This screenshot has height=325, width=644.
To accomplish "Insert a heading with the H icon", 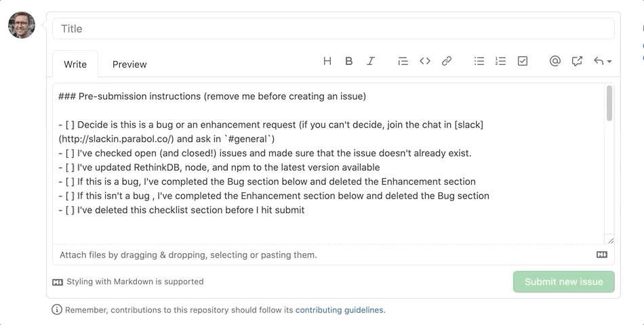I will (x=327, y=61).
